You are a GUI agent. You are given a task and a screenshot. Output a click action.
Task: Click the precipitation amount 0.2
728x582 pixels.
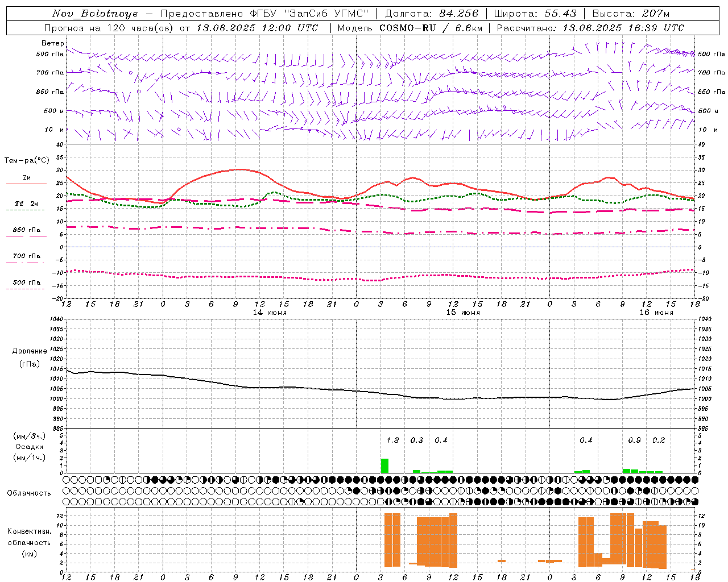659,440
